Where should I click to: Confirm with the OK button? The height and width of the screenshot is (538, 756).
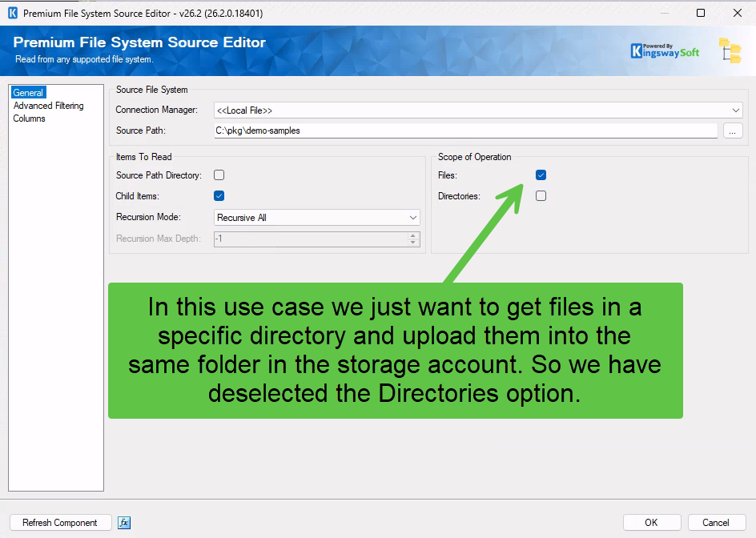(652, 523)
